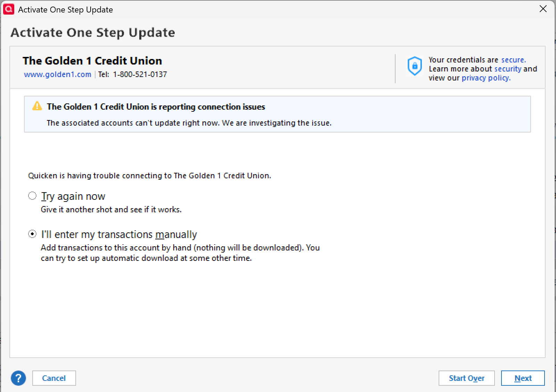Viewport: 556px width, 392px height.
Task: Click the Start Over button
Action: pyautogui.click(x=467, y=378)
